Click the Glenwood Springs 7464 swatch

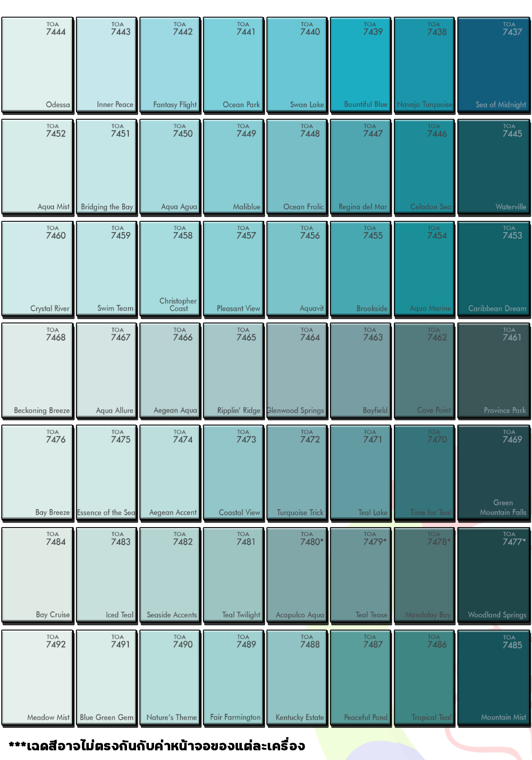[297, 371]
